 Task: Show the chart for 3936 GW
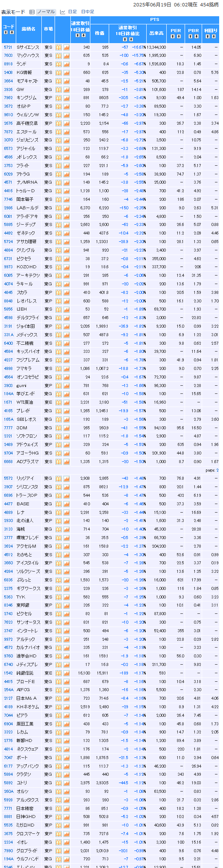pos(67,89)
